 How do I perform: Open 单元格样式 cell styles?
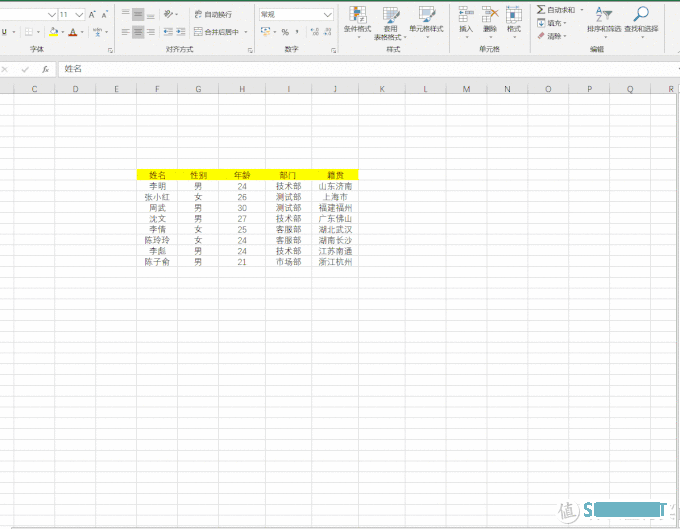426,22
